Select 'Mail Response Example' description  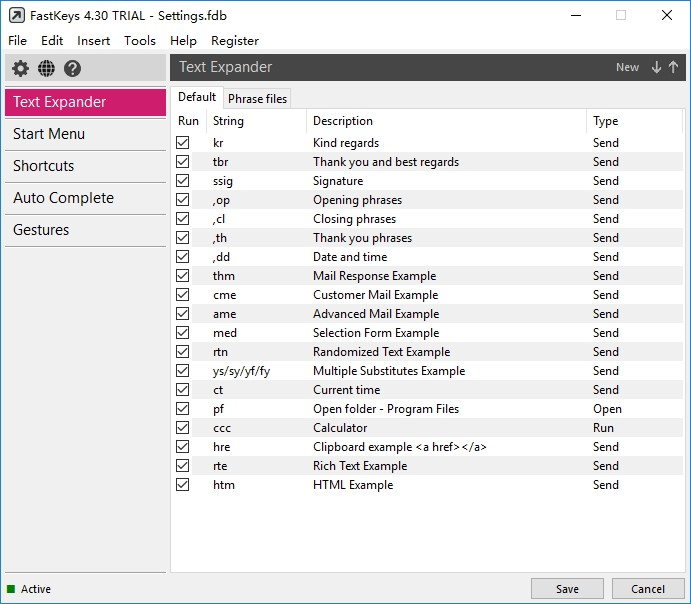(375, 276)
